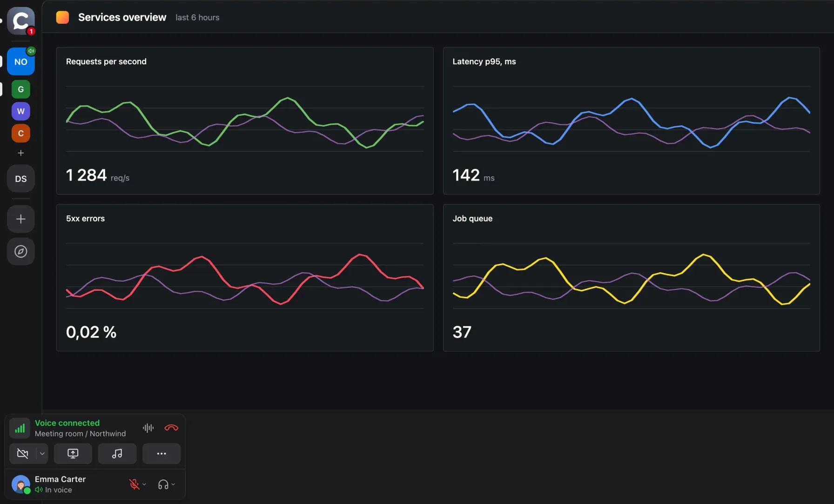Viewport: 834px width, 504px height.
Task: Select the Requests per second panel title
Action: click(106, 61)
